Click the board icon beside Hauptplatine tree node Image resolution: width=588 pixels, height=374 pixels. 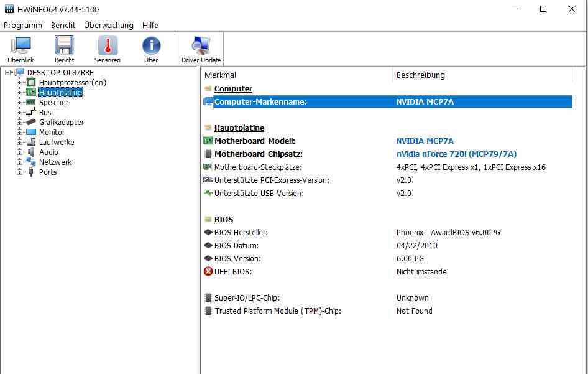point(31,92)
